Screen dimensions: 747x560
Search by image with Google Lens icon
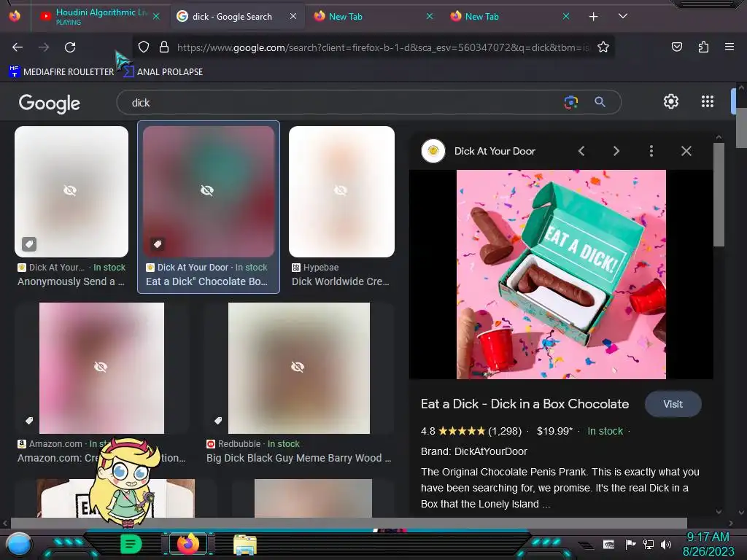point(570,102)
